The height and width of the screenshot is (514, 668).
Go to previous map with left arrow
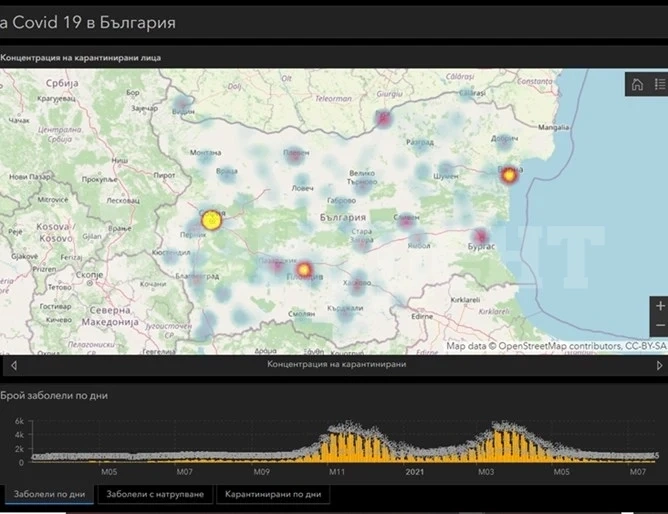tap(14, 365)
